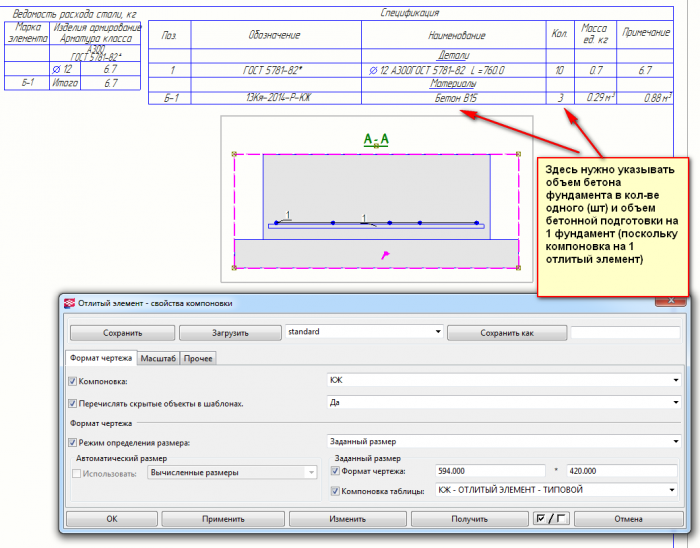Switch to the Прочее tab
The image size is (700, 548).
point(198,358)
